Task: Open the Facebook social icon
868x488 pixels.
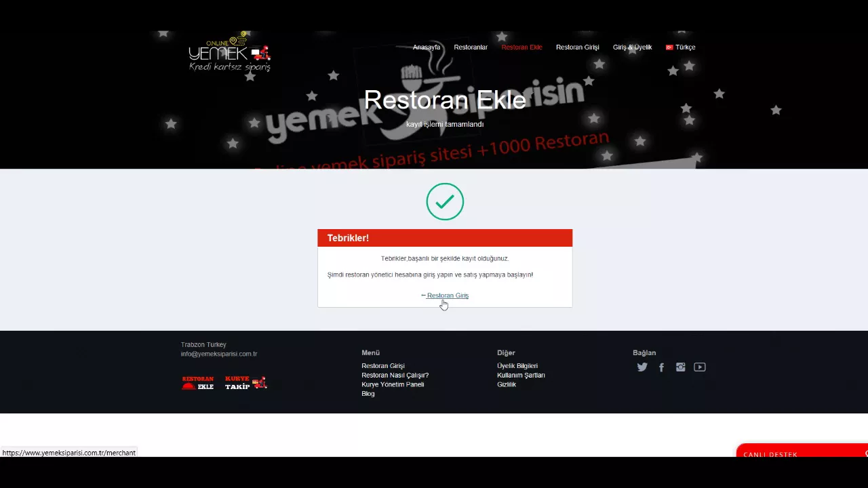Action: coord(661,367)
